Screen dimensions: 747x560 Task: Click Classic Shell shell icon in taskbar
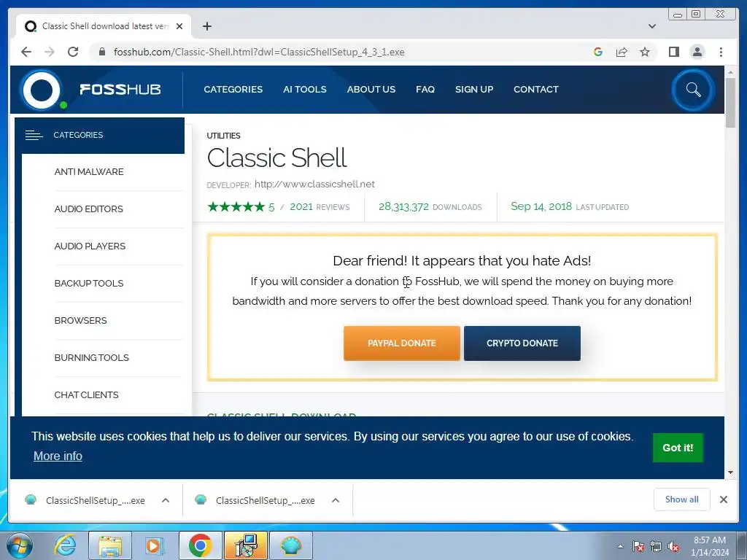[291, 545]
